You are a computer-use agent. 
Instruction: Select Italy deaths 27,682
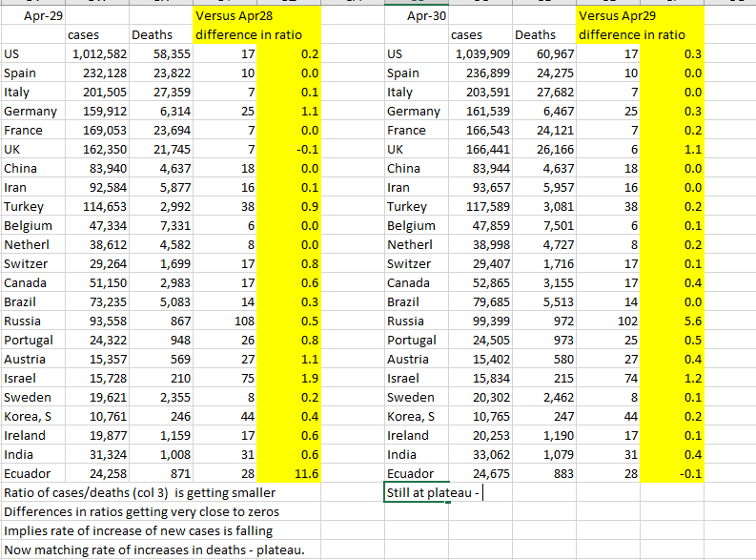544,93
